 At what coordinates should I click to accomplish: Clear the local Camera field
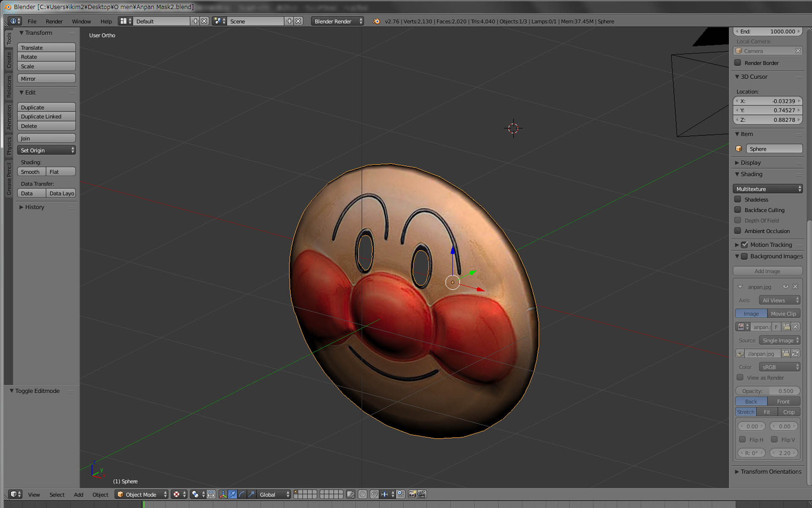click(x=798, y=51)
